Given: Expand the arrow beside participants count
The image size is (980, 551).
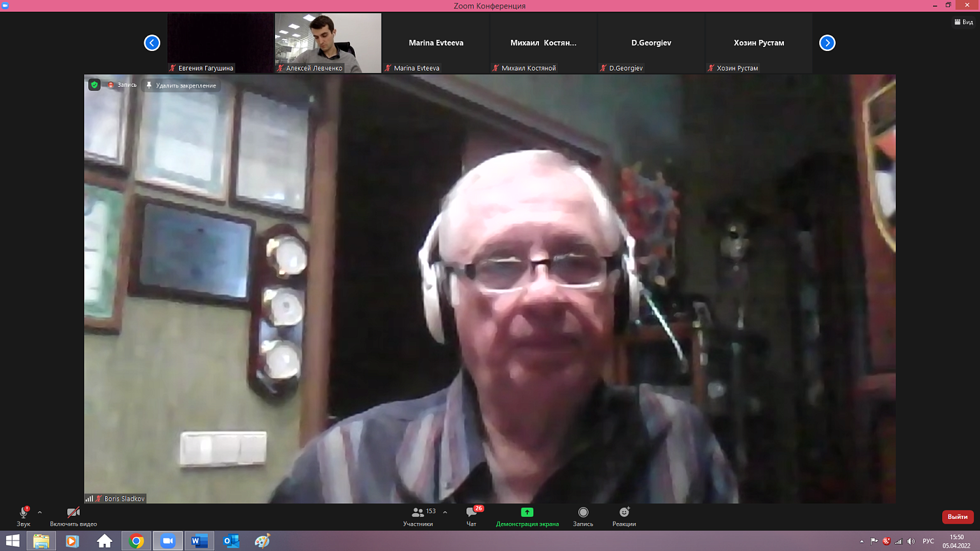Looking at the screenshot, I should coord(445,512).
